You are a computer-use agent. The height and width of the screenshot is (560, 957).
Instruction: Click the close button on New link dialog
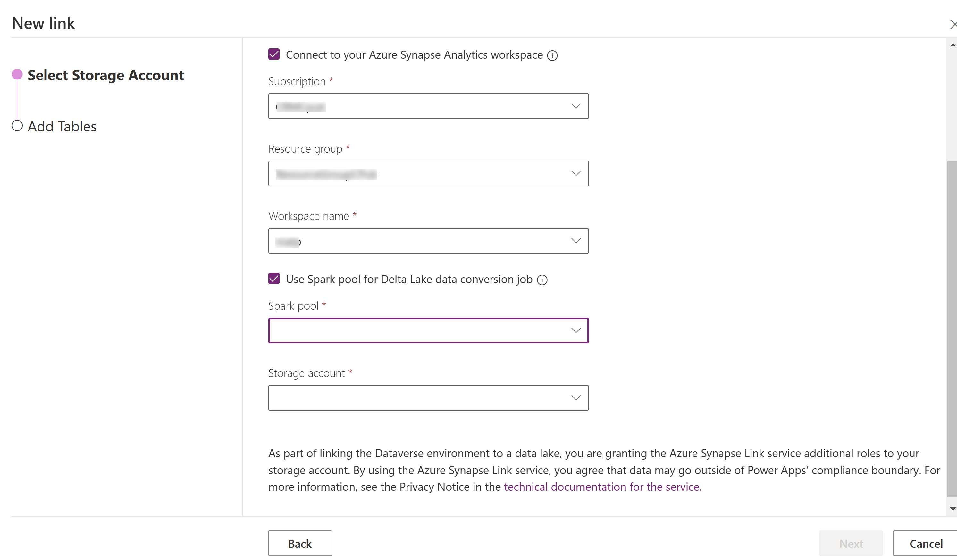[x=953, y=24]
